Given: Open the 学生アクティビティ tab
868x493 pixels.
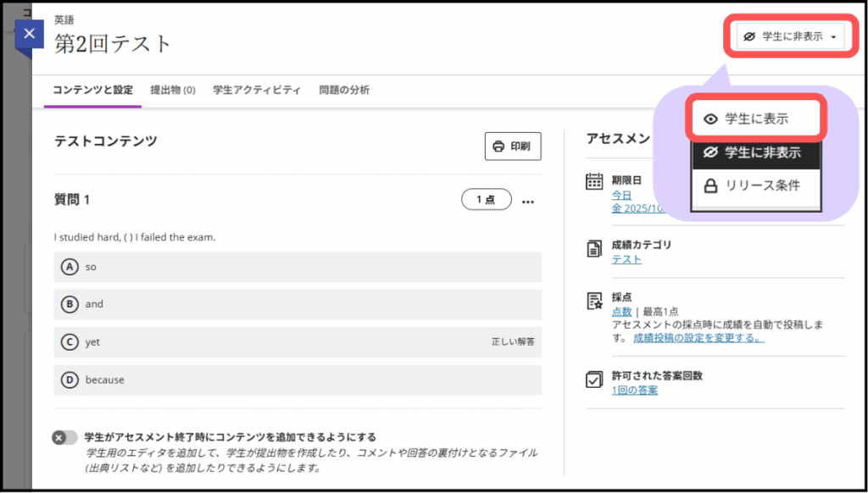Looking at the screenshot, I should pyautogui.click(x=257, y=90).
